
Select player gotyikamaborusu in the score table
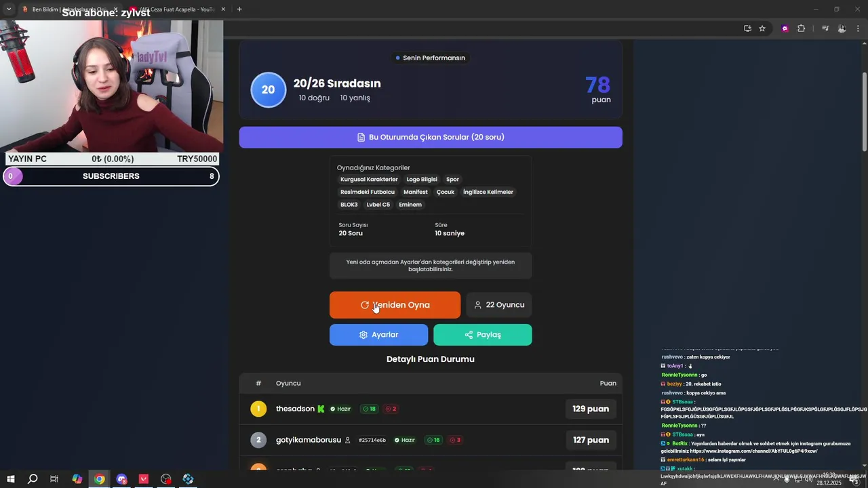[309, 440]
